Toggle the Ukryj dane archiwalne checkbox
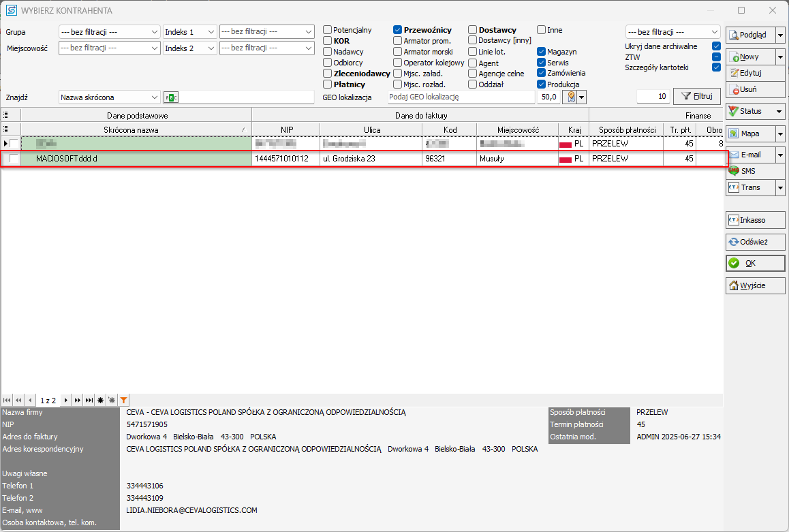The image size is (789, 532). pos(716,46)
